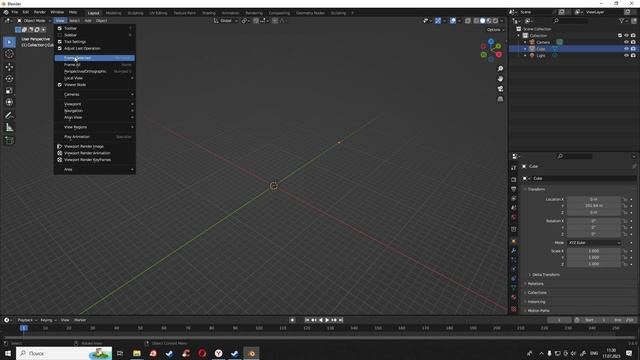This screenshot has width=640, height=360.
Task: Open the timeline Playback dropdown
Action: click(27, 320)
